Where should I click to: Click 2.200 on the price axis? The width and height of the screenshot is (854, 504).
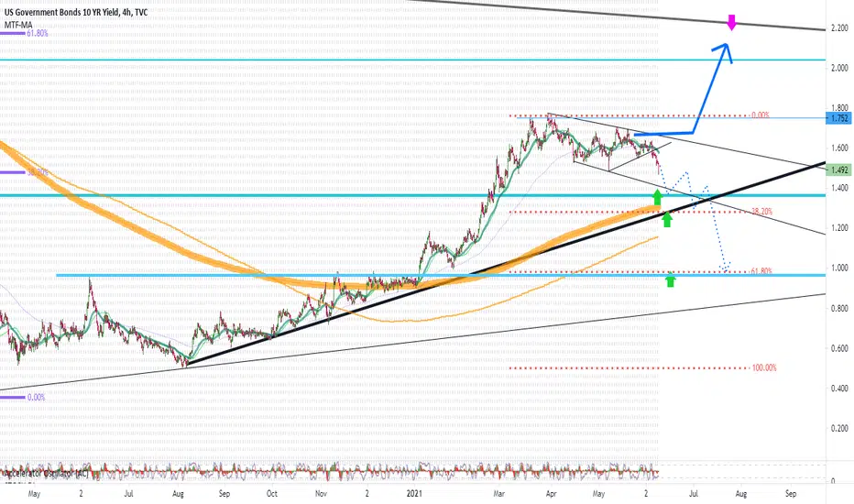[x=839, y=28]
